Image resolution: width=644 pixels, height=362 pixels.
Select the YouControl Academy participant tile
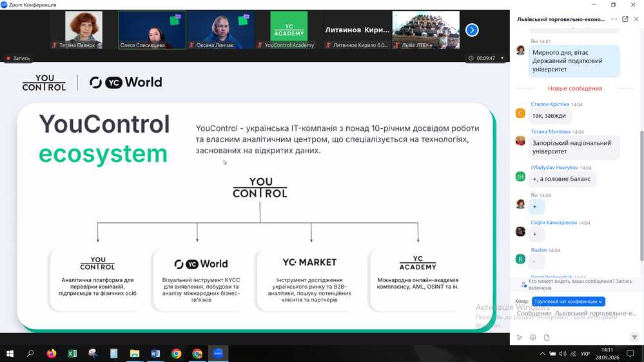(289, 30)
